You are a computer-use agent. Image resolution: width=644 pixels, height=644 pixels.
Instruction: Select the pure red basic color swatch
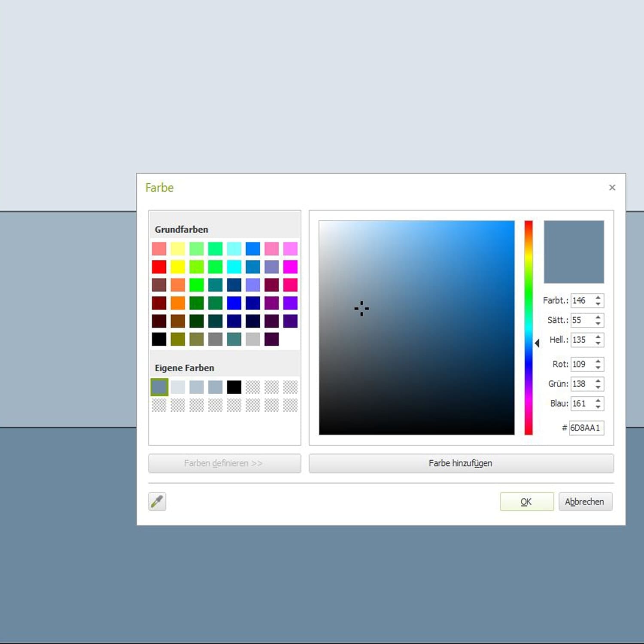tap(159, 267)
